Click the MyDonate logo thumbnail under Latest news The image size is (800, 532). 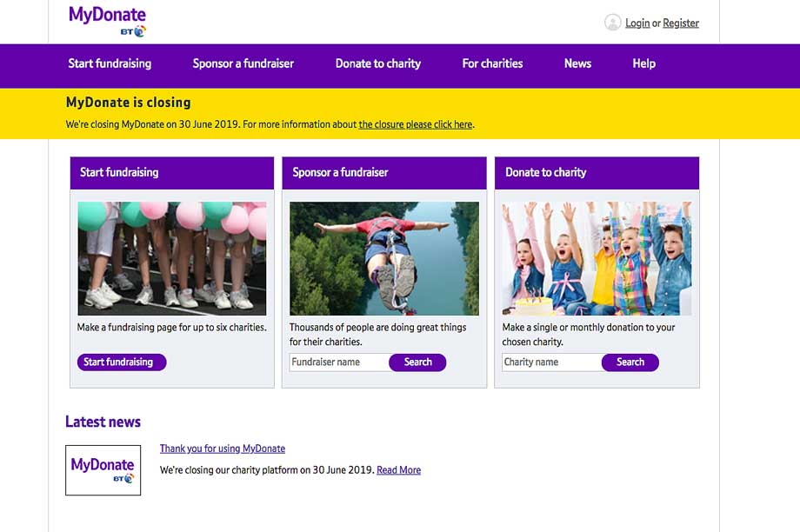click(103, 470)
